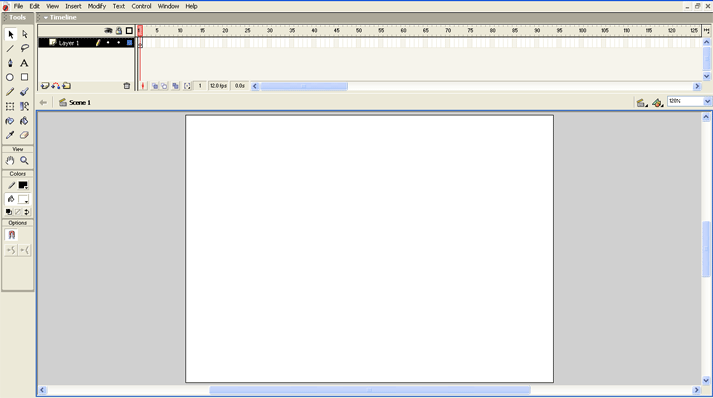Screen dimensions: 713x398
Task: Toggle Layer 1 visibility dot
Action: (x=108, y=43)
